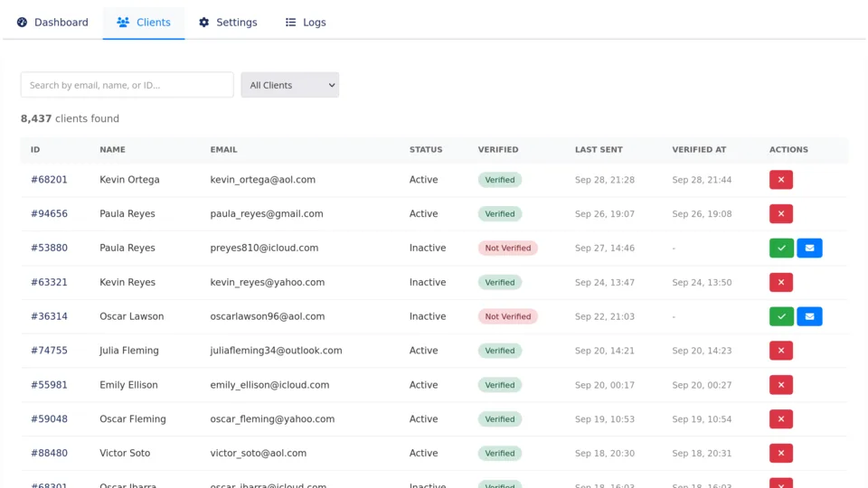Viewport: 868px width, 488px height.
Task: Click red X button for Victor Soto
Action: (780, 453)
